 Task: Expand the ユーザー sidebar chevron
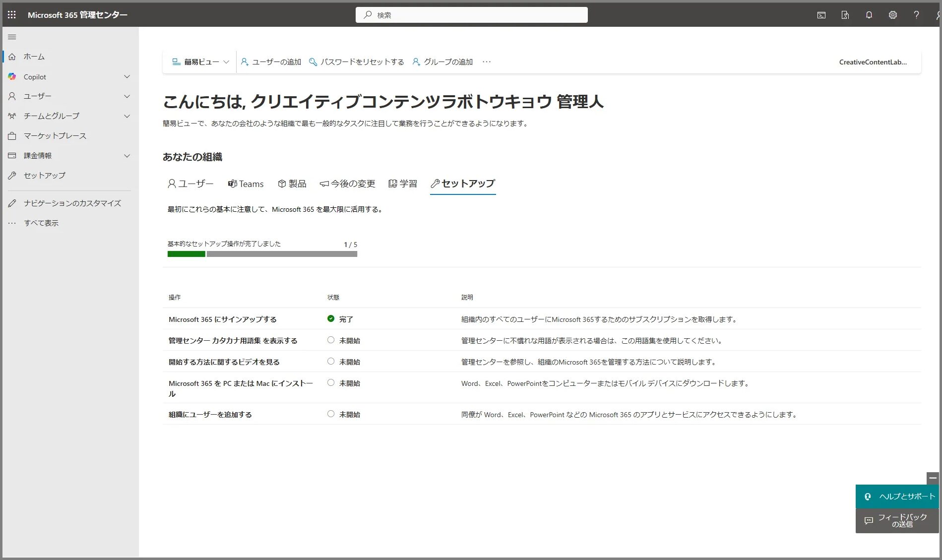127,96
